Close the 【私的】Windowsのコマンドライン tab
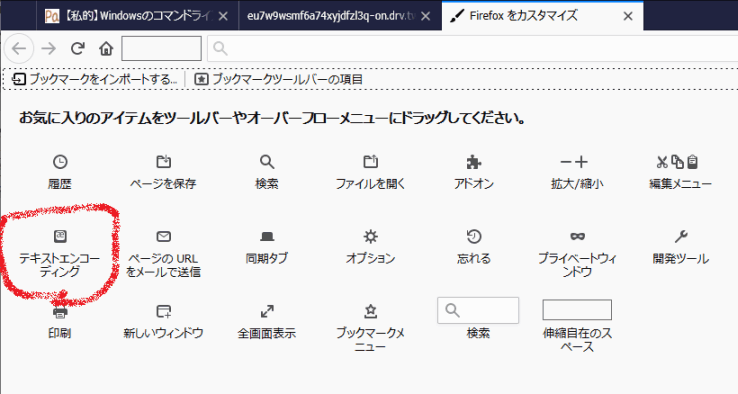This screenshot has width=738, height=394. (x=224, y=16)
